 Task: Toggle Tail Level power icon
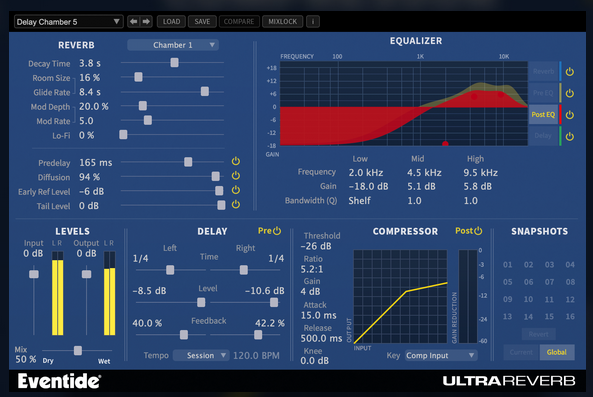point(236,205)
